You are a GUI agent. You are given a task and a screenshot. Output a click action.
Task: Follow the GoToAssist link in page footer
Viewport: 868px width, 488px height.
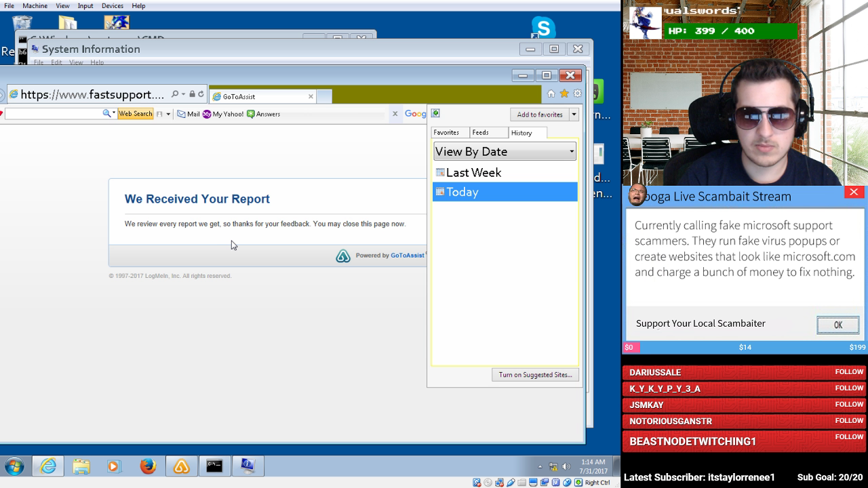point(407,256)
